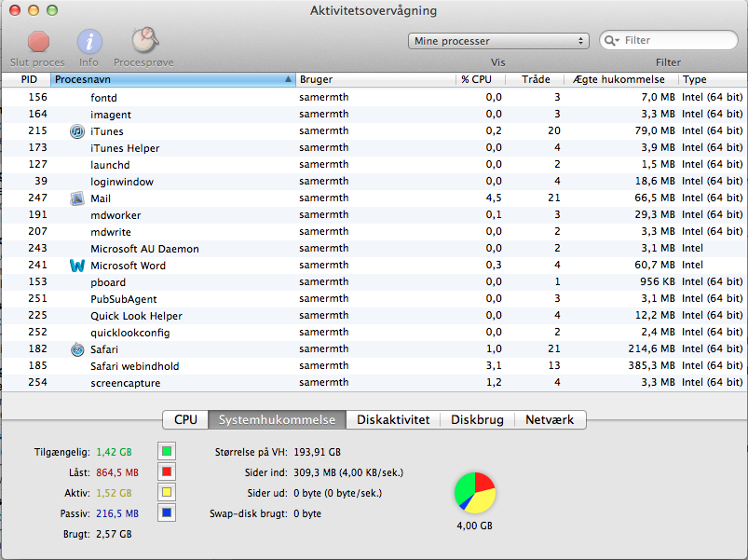Click the green zoom window button
Screen dimensions: 748x560
click(x=52, y=10)
